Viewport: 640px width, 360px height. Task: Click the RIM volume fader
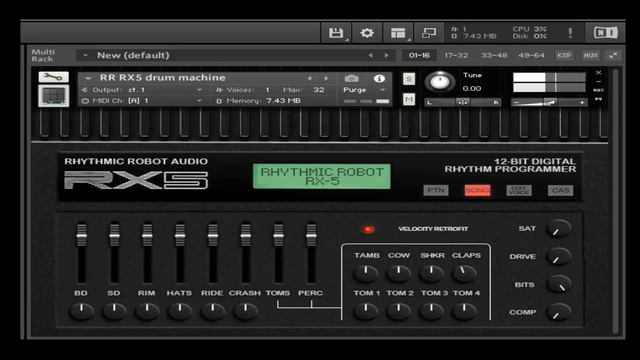147,235
